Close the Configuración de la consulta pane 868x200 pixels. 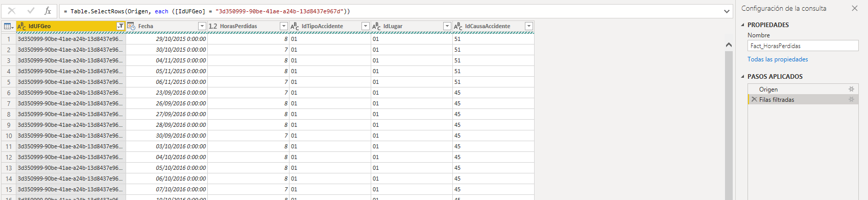click(855, 8)
